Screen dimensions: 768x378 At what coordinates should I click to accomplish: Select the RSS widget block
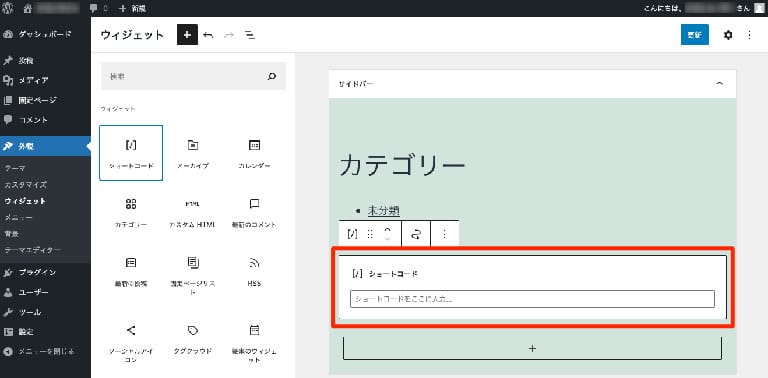pyautogui.click(x=254, y=271)
